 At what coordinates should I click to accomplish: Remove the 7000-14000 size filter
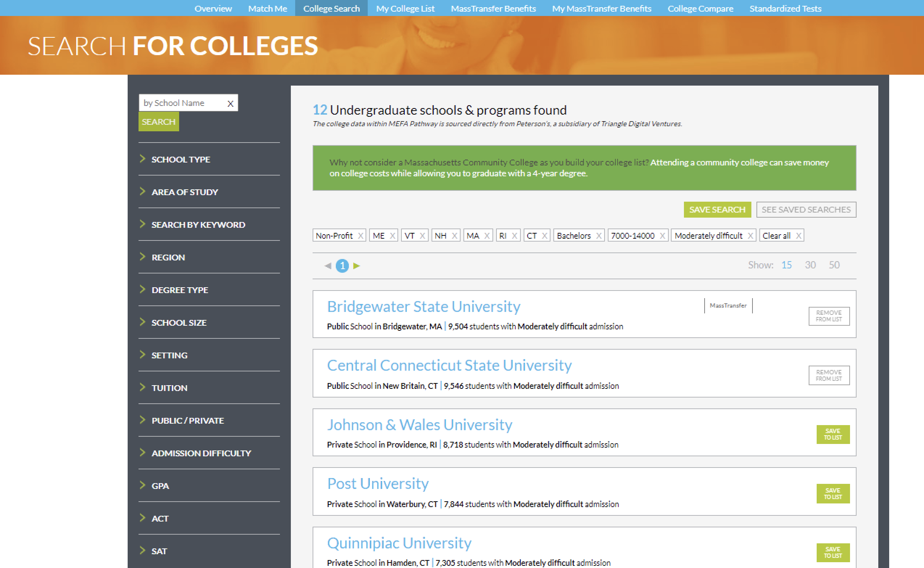pos(662,235)
